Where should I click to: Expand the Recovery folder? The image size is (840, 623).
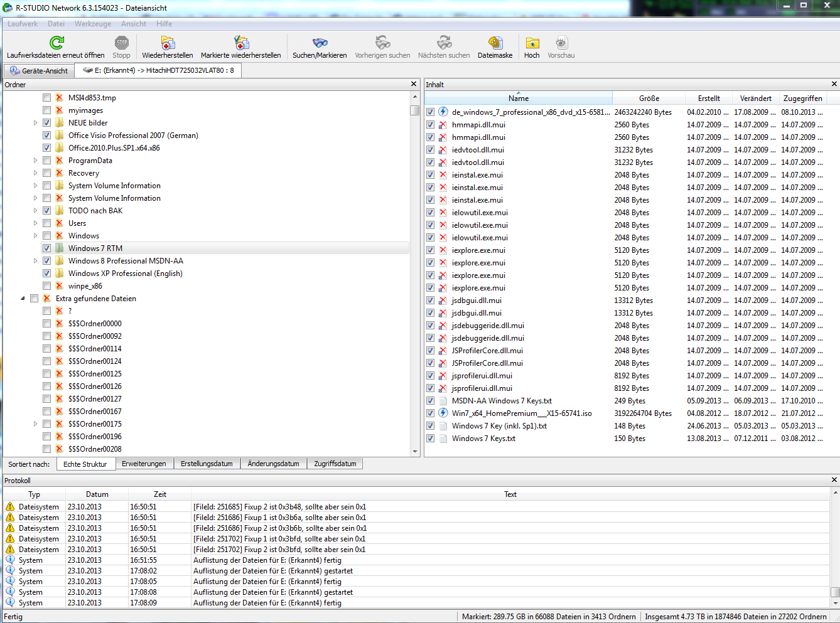(36, 173)
